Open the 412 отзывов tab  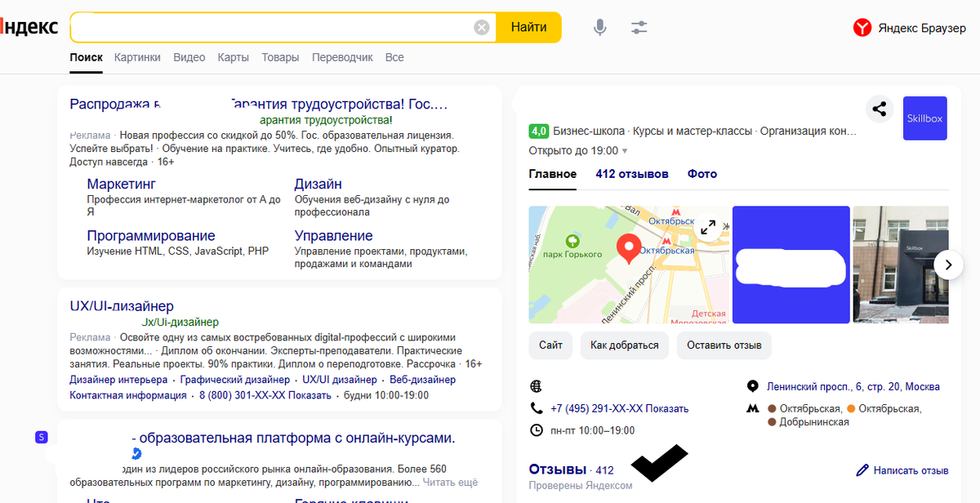point(632,174)
